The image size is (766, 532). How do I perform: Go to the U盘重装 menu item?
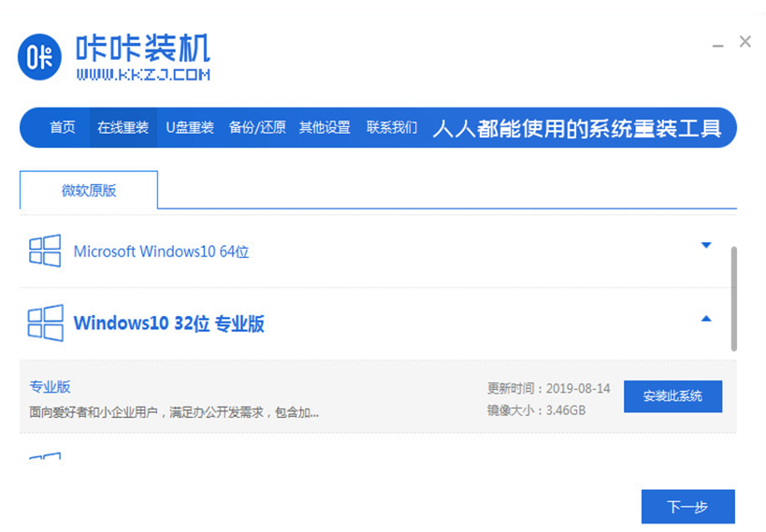(x=190, y=128)
